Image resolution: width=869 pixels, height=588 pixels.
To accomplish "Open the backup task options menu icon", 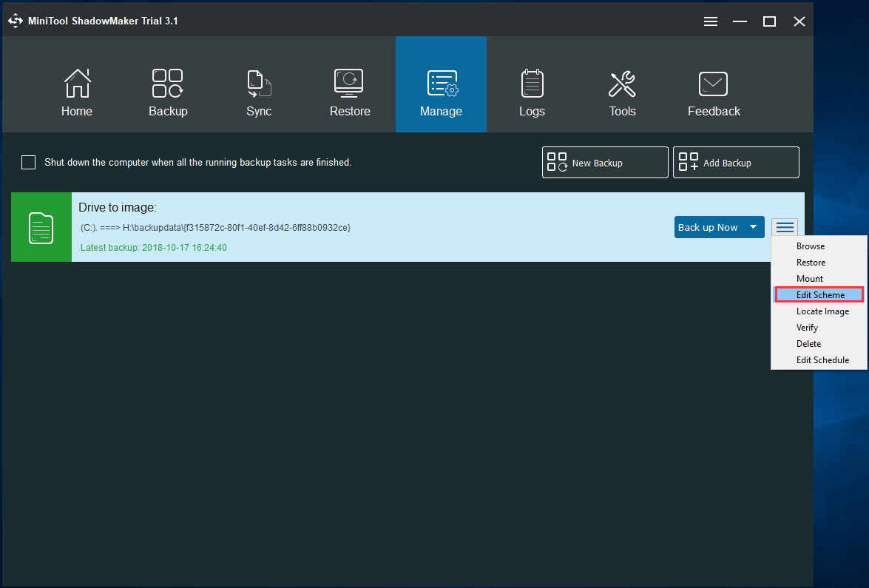I will (x=784, y=227).
